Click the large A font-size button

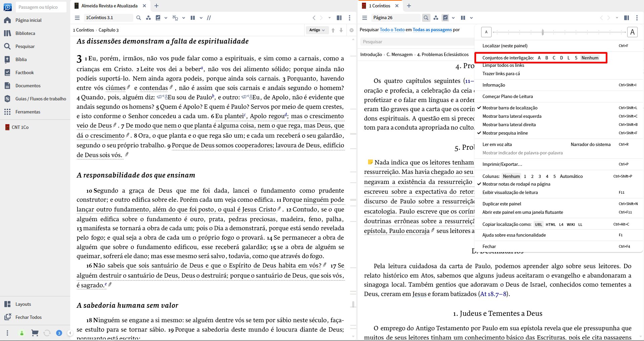point(632,32)
